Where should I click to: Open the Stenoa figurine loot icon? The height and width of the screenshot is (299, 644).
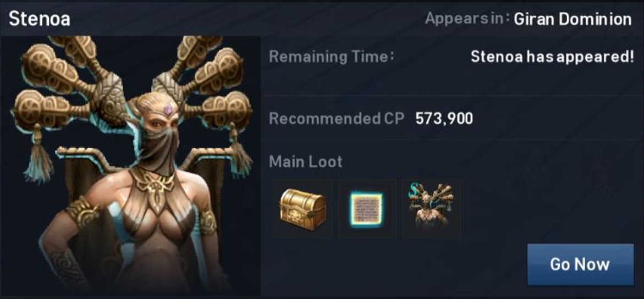pos(432,209)
